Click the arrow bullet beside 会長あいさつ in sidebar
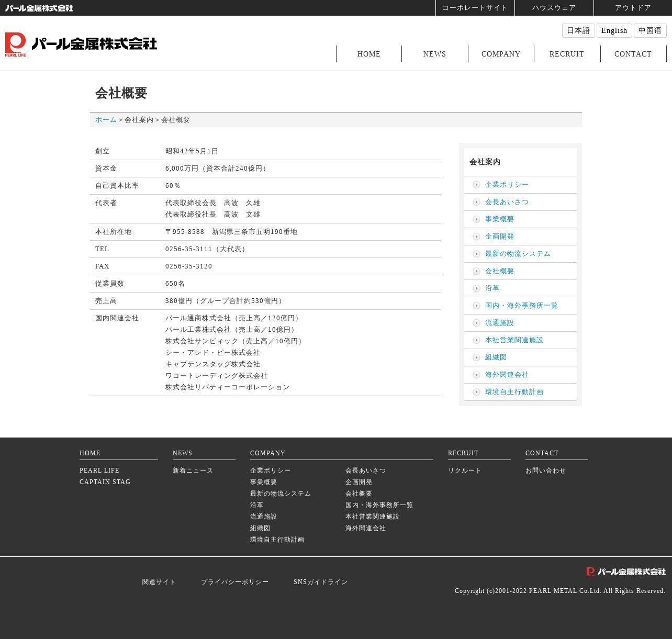Image resolution: width=672 pixels, height=639 pixels. (476, 202)
